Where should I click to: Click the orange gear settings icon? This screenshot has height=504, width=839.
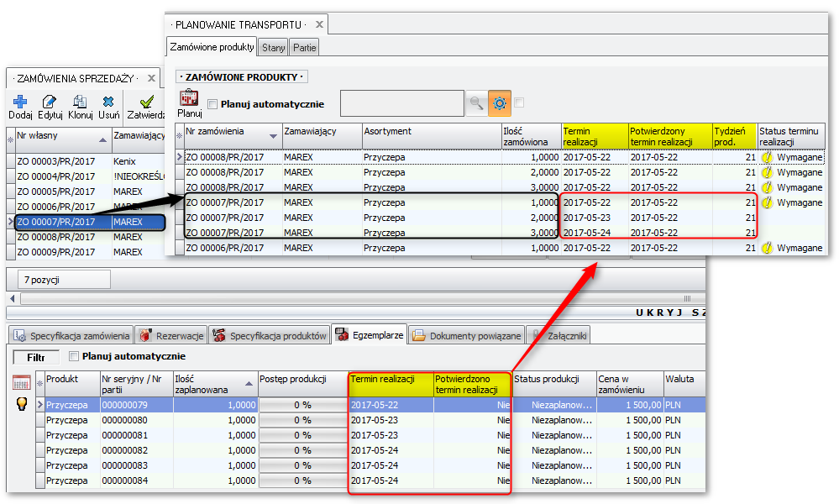tap(500, 103)
